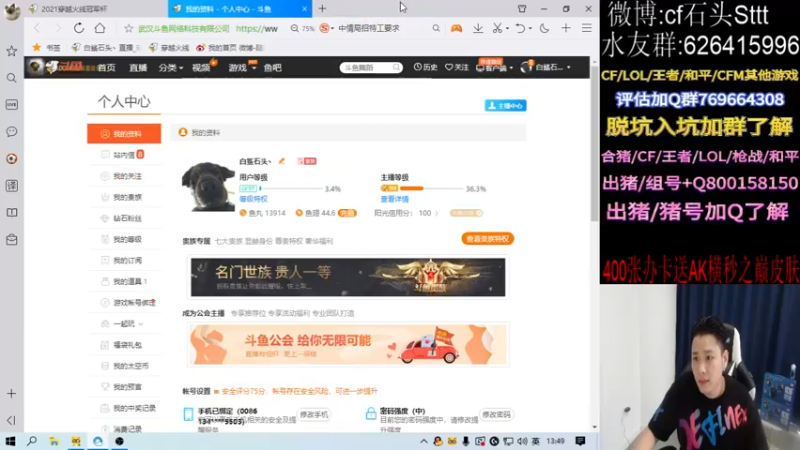Viewport: 800px width, 450px height.
Task: Open the zoom 75% control
Action: (x=302, y=29)
